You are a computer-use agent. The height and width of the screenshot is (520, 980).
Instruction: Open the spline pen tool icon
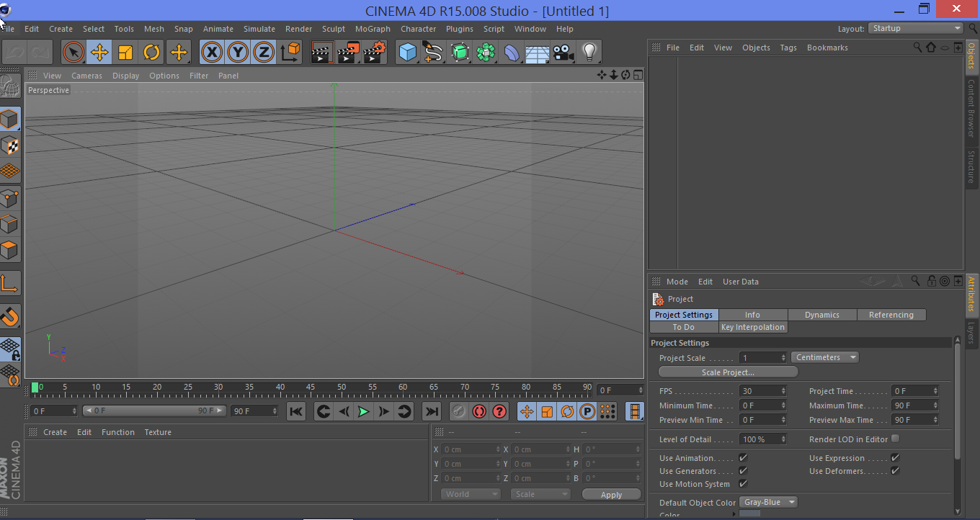(x=433, y=52)
